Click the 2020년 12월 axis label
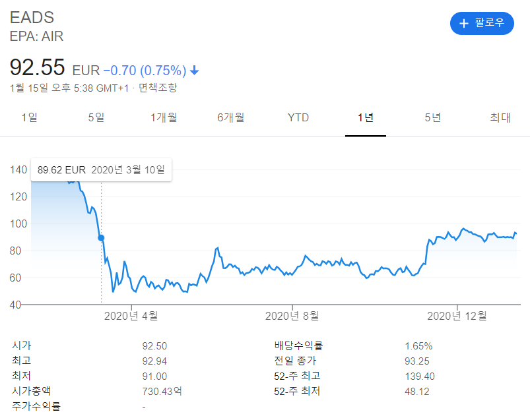530x420 pixels. [457, 316]
